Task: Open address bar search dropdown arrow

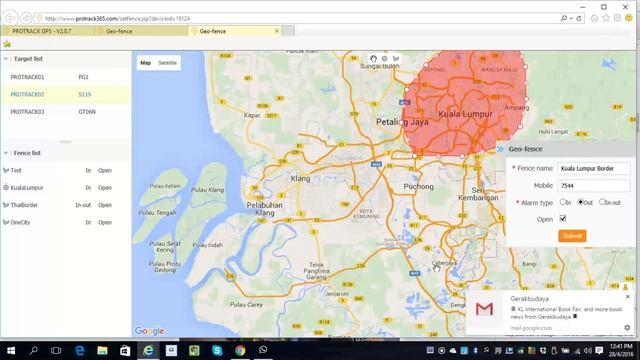Action: (x=571, y=19)
